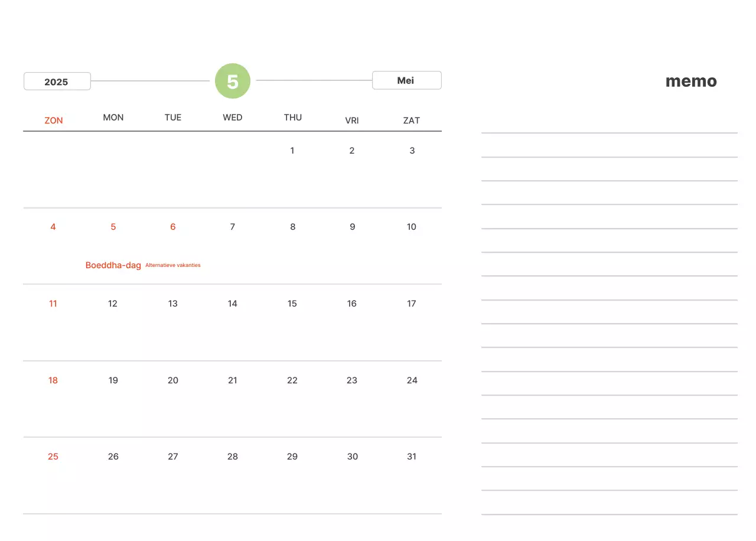This screenshot has width=756, height=541.
Task: Click the Boeddha-dag holiday label
Action: click(113, 265)
